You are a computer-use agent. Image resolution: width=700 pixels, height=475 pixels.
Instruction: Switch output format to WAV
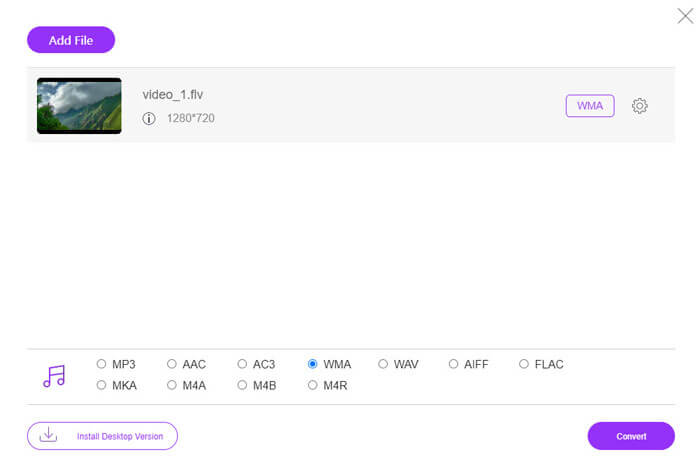tap(384, 364)
